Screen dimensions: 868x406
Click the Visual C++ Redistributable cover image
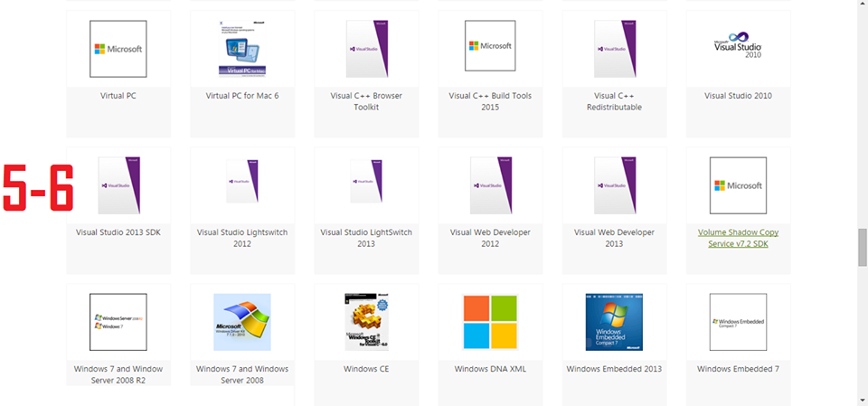615,49
